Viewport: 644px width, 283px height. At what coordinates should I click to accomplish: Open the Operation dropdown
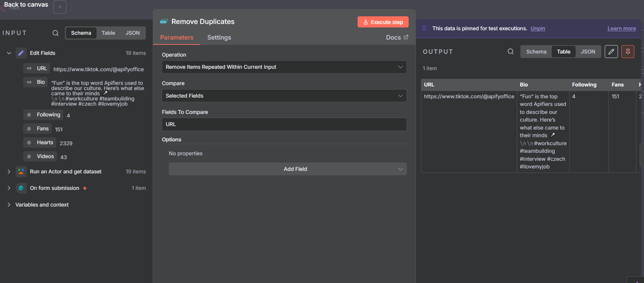(x=284, y=67)
